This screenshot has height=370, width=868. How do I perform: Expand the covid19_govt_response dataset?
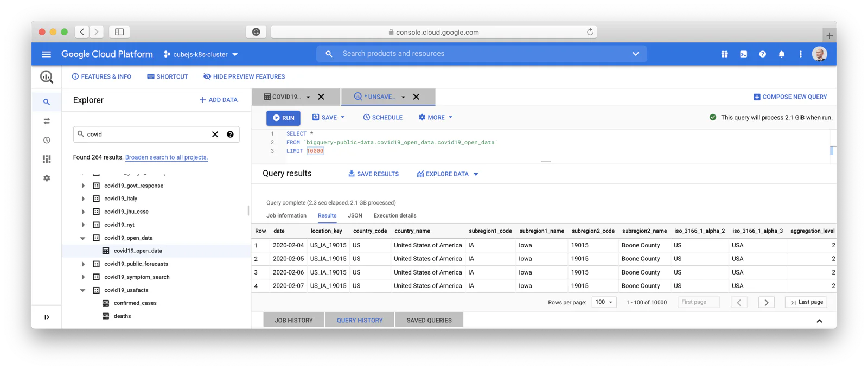point(83,186)
